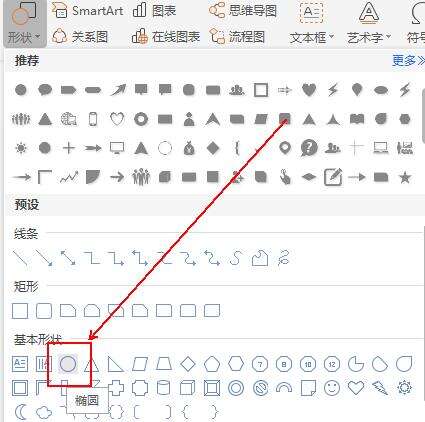Pick the block arc basic shape

click(284, 388)
